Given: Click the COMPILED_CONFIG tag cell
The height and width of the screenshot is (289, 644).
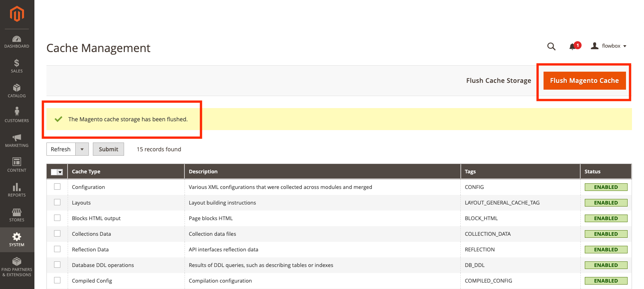Looking at the screenshot, I should coord(489,281).
